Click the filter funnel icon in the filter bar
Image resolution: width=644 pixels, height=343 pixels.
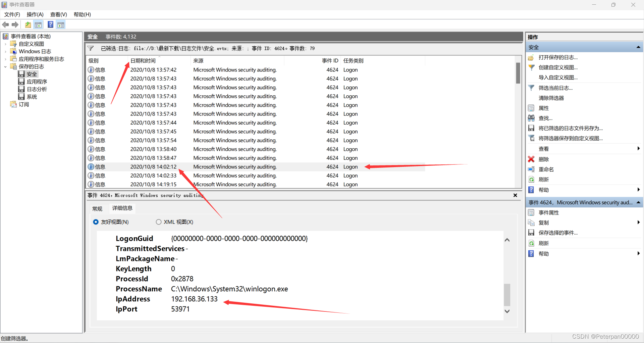point(91,48)
